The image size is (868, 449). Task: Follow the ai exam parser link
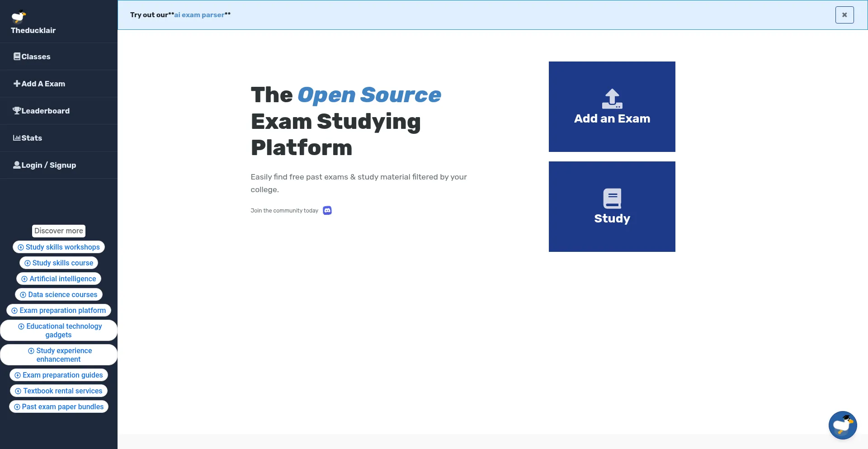(199, 15)
